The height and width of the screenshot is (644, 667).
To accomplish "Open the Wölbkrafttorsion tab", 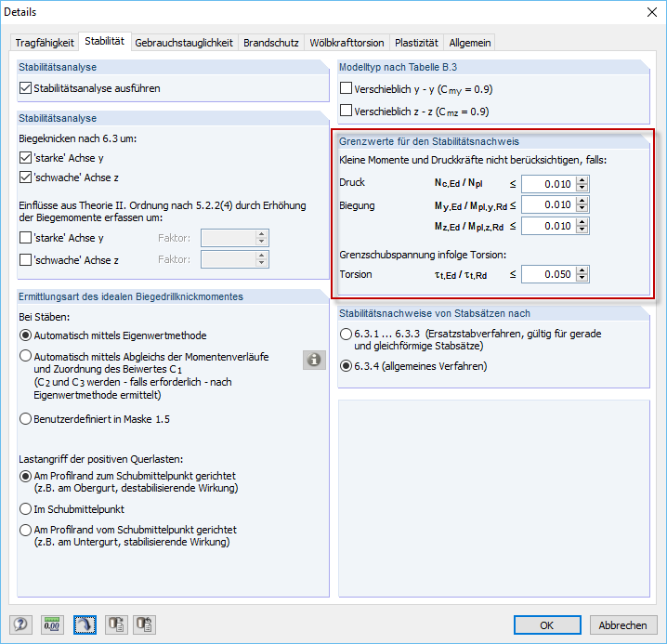I will 347,43.
